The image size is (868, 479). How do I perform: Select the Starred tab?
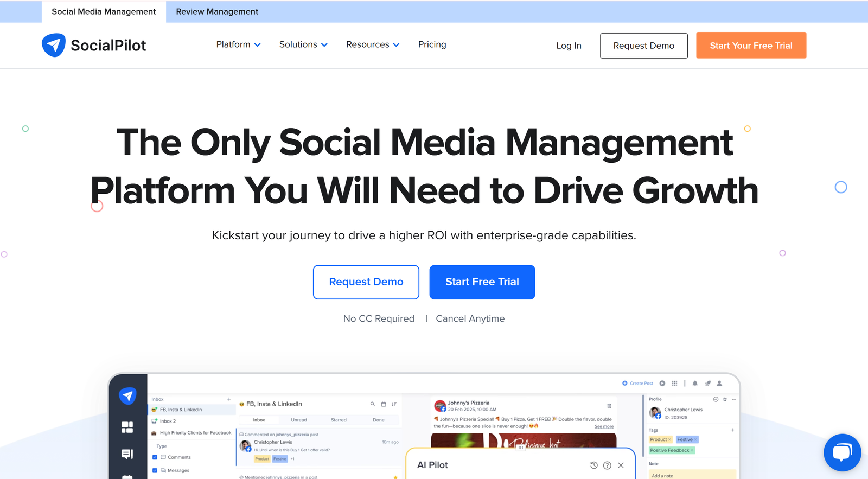tap(339, 420)
